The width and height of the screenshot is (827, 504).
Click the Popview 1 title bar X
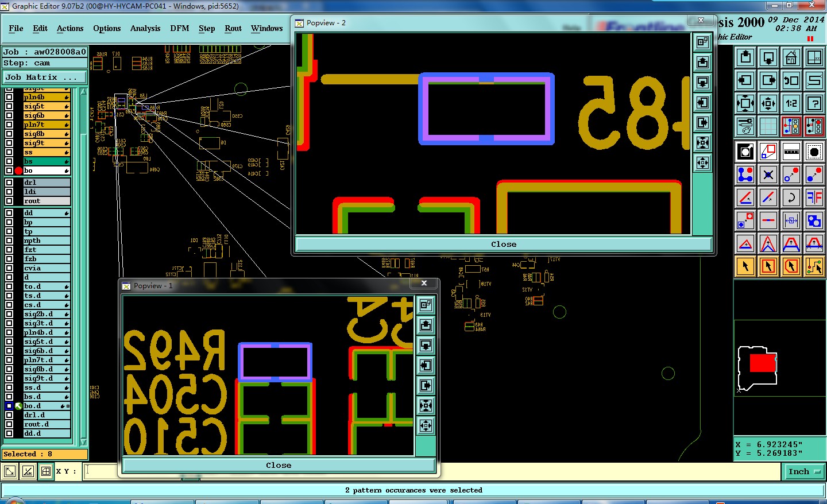[424, 283]
